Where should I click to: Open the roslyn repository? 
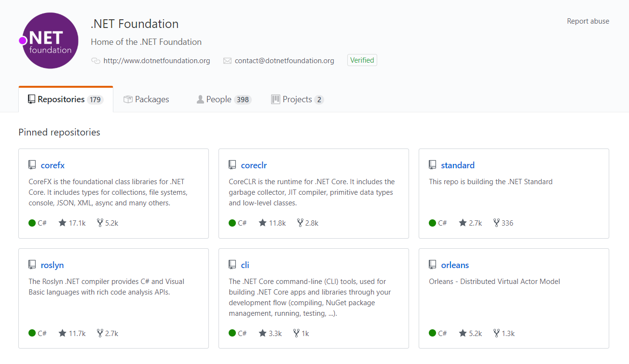point(52,265)
